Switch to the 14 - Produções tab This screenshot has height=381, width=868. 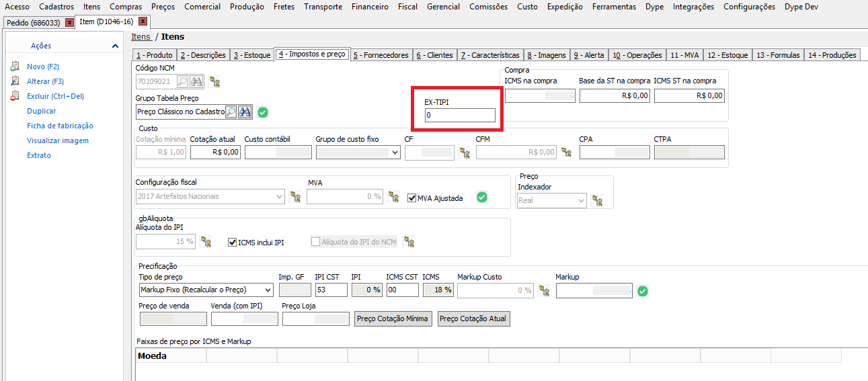pyautogui.click(x=832, y=55)
